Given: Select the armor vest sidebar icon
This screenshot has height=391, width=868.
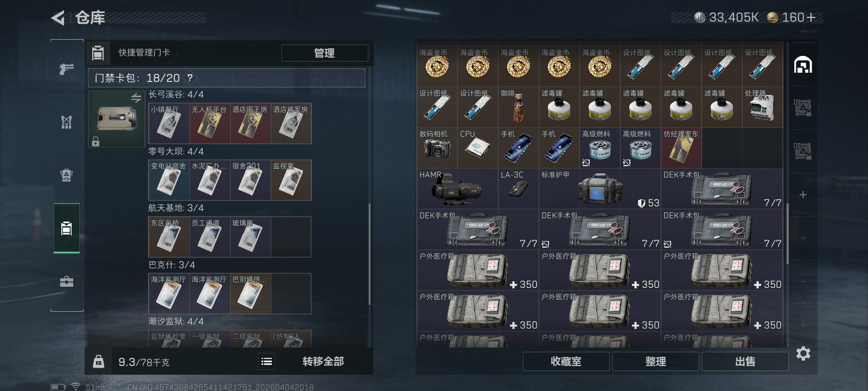Looking at the screenshot, I should point(66,122).
